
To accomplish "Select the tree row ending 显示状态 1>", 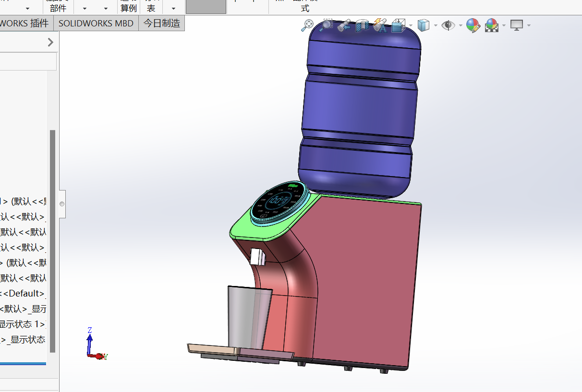I will pos(23,324).
